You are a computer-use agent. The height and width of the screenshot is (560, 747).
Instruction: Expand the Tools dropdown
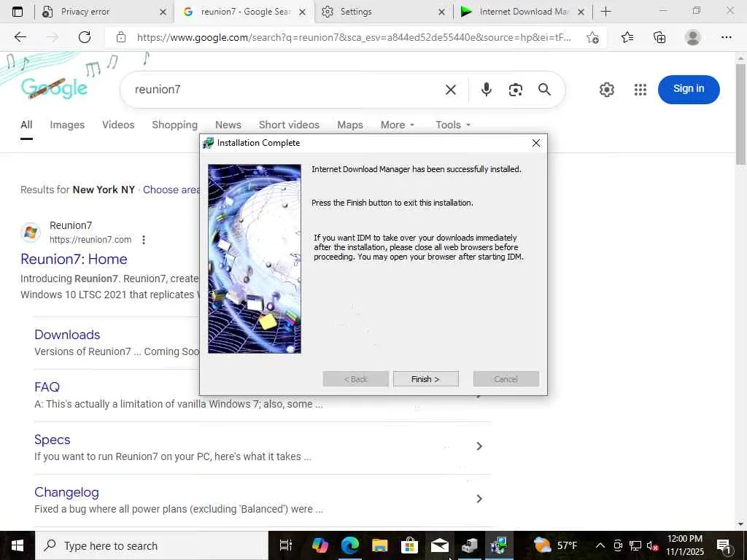453,125
